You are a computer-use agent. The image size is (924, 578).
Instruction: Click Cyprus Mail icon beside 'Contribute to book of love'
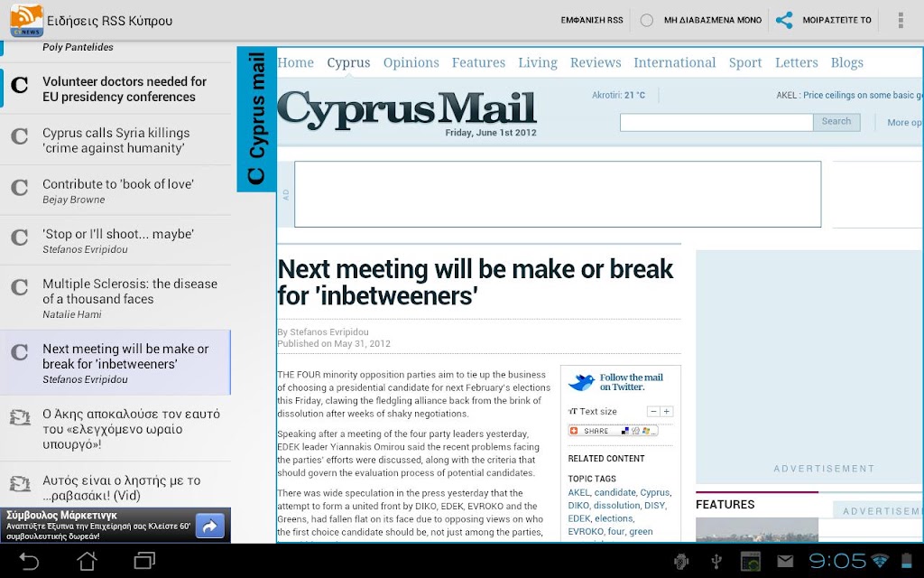[20, 188]
